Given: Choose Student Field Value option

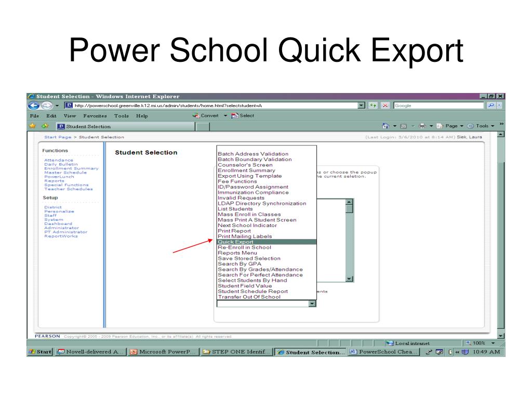Looking at the screenshot, I should pyautogui.click(x=267, y=286).
